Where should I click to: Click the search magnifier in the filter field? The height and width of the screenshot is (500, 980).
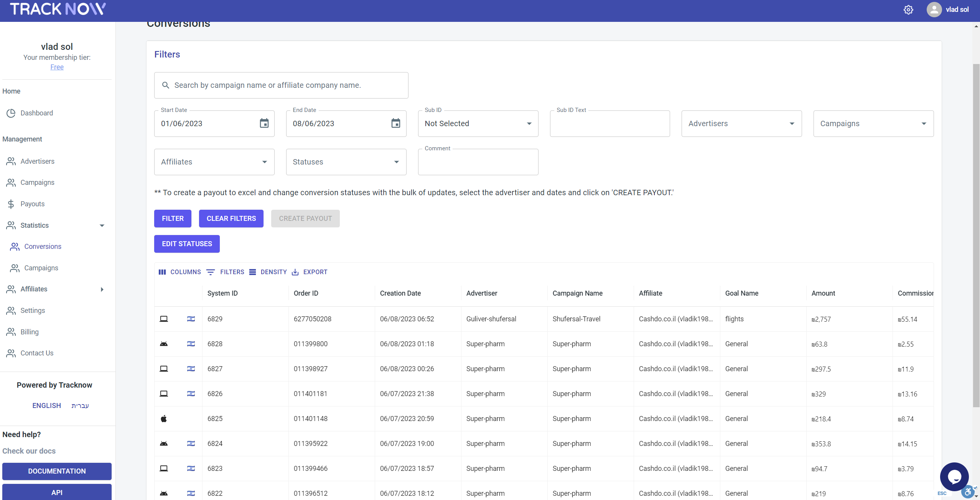166,85
